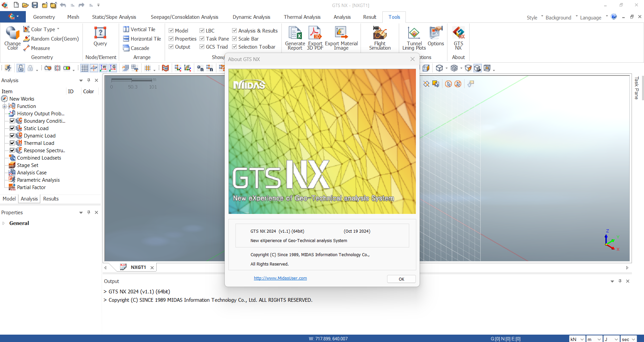Click the select-all cursor circle icon
The image size is (644, 342).
pos(448,84)
